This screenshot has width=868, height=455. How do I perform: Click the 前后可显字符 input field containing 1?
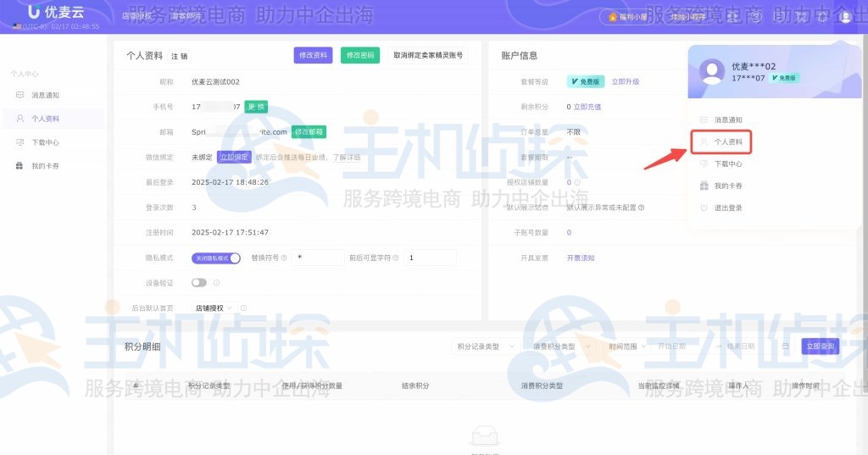[430, 258]
